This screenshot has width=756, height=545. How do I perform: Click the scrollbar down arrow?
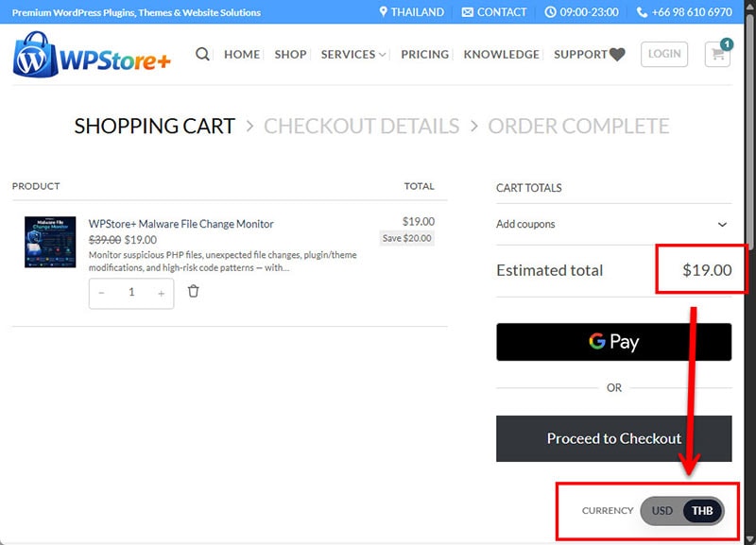(749, 539)
